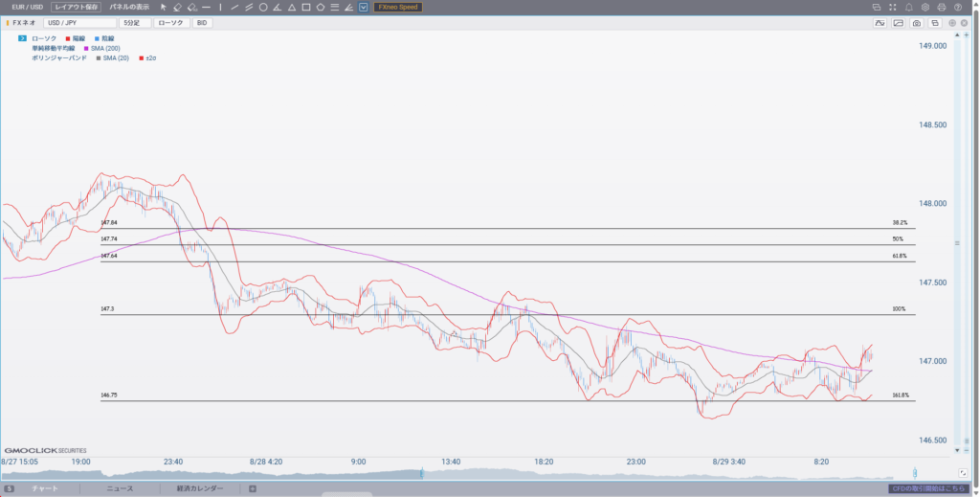Select the cursor pointer tool

pyautogui.click(x=164, y=8)
